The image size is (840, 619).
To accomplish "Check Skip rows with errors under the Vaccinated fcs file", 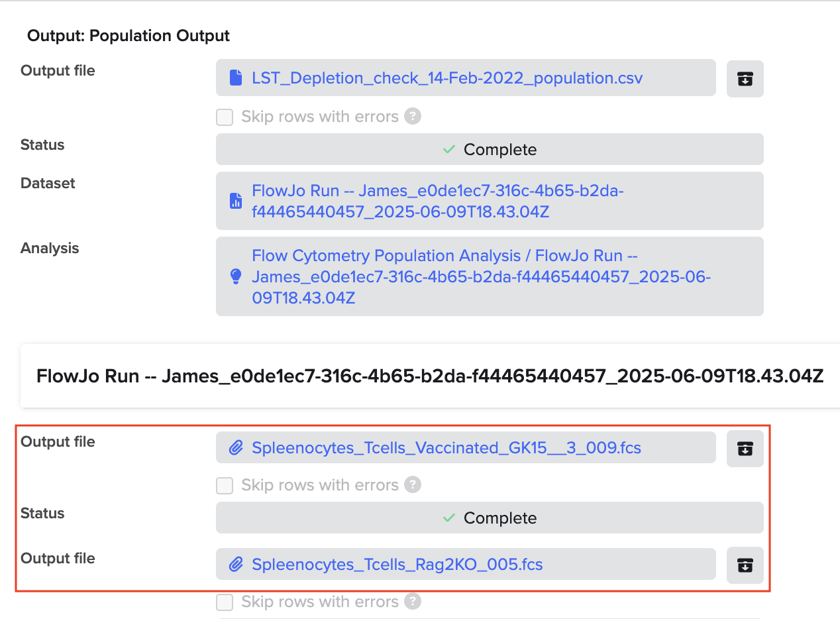I will [224, 485].
